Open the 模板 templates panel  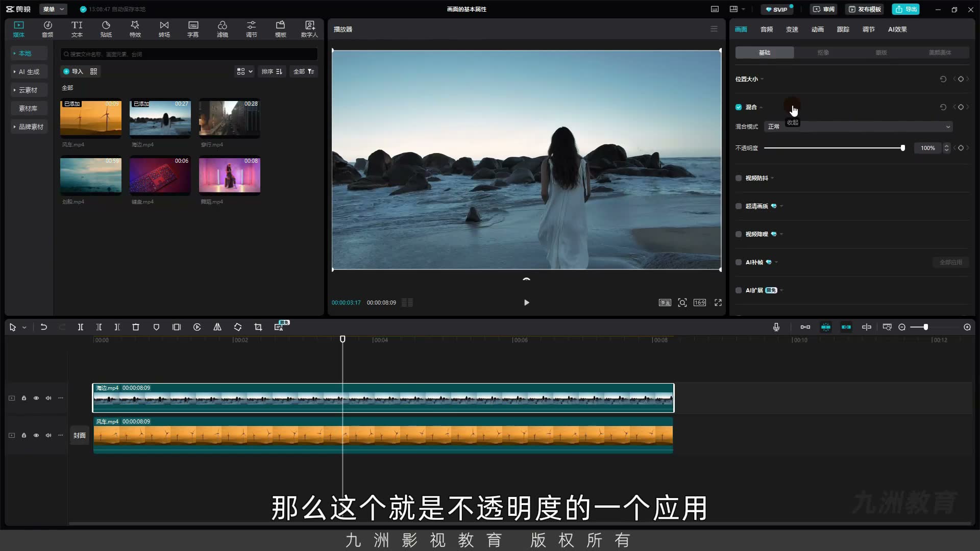pyautogui.click(x=280, y=29)
